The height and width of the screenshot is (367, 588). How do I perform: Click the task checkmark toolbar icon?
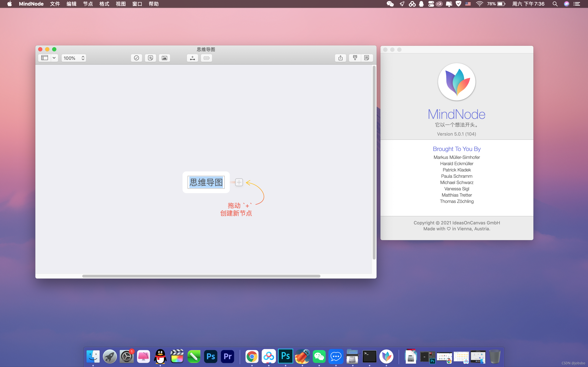pyautogui.click(x=136, y=58)
